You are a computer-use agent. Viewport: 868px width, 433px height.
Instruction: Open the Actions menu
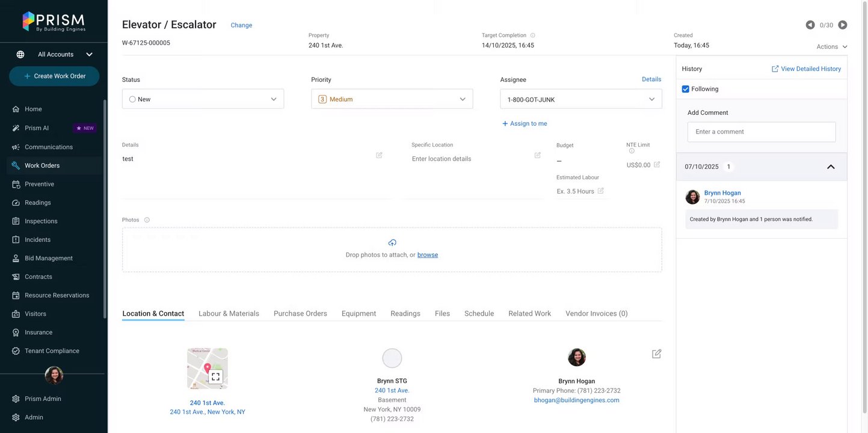831,47
